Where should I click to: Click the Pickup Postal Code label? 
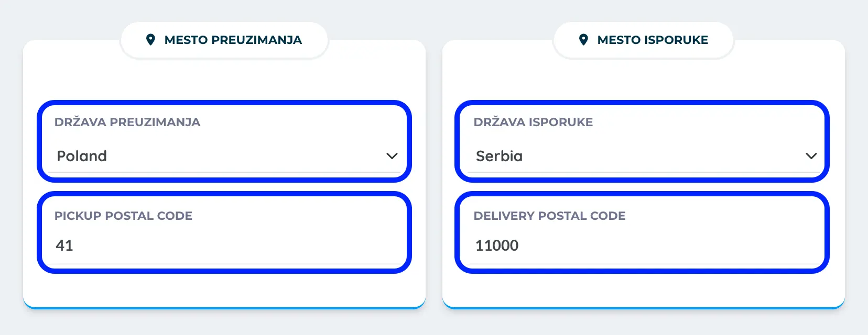(x=123, y=216)
